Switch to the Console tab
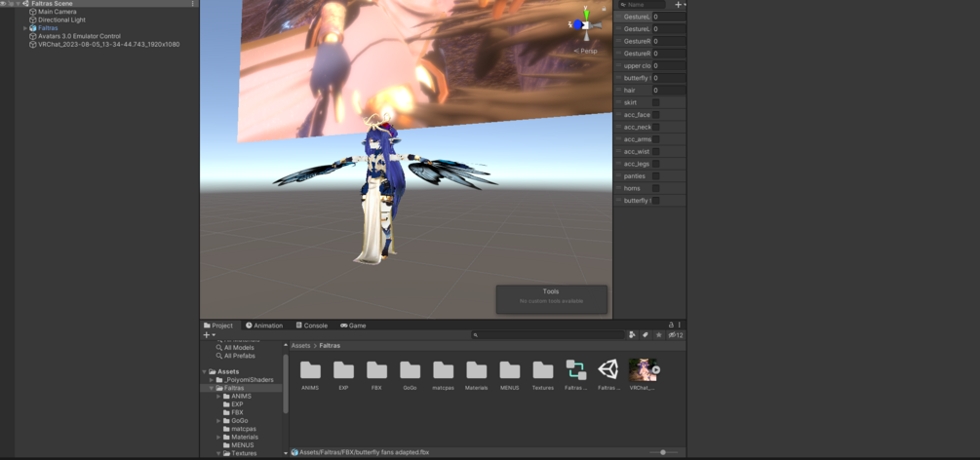The image size is (980, 460). click(311, 326)
